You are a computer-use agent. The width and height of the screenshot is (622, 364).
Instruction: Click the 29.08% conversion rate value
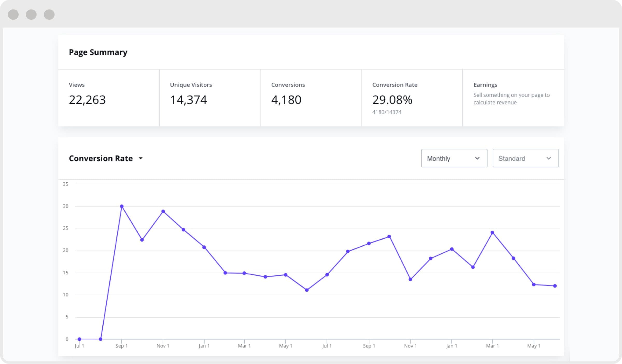[x=392, y=100]
